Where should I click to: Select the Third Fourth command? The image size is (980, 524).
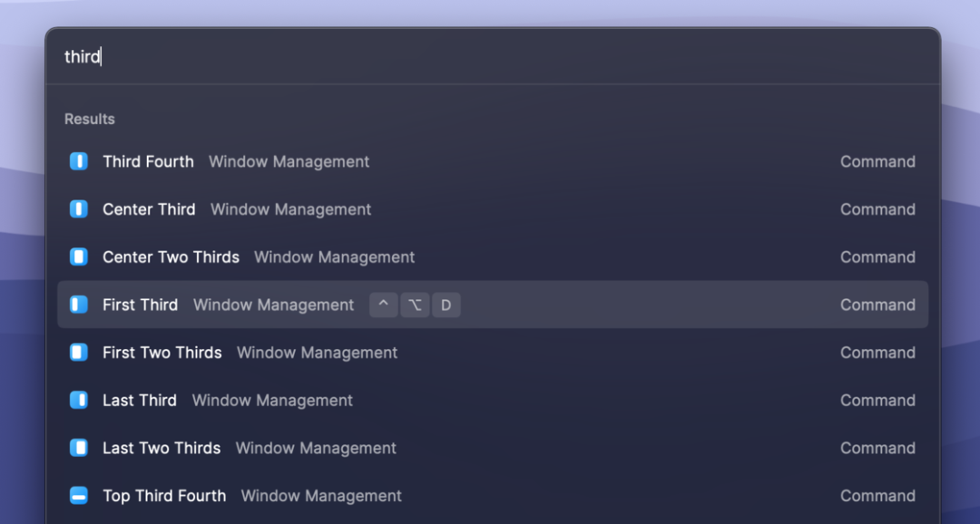coord(493,161)
